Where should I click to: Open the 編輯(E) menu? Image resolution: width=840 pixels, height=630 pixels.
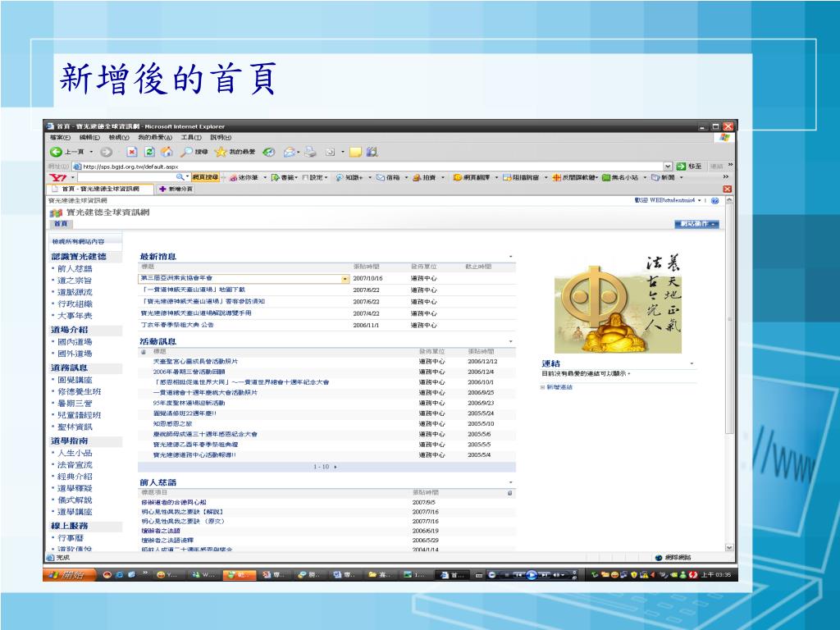89,138
